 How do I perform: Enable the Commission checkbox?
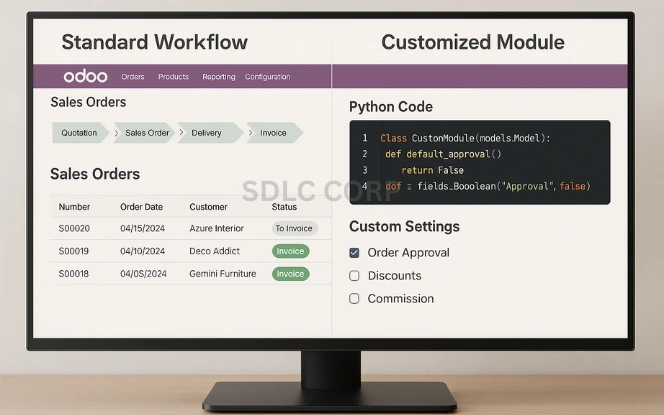(x=354, y=299)
